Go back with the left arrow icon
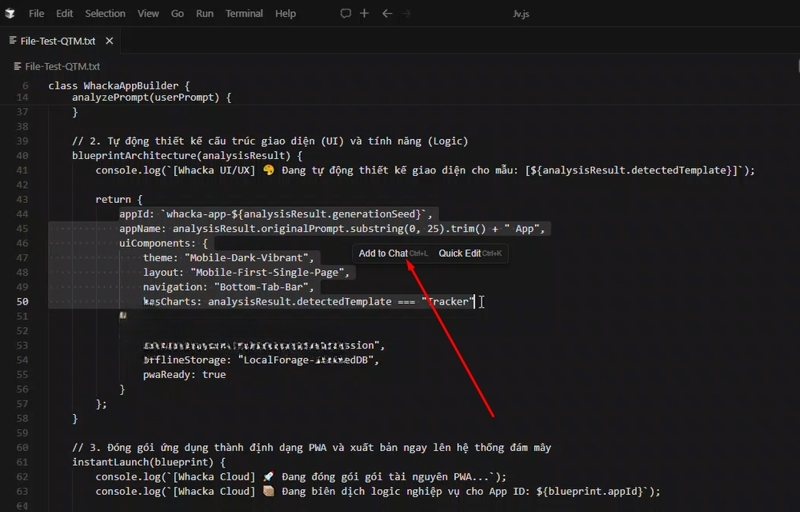 pyautogui.click(x=387, y=13)
